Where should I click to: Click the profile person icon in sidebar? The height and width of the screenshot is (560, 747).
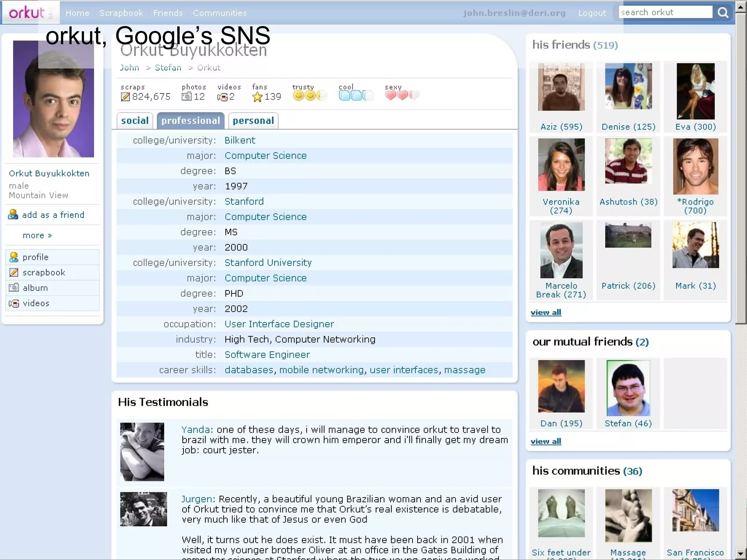click(14, 257)
